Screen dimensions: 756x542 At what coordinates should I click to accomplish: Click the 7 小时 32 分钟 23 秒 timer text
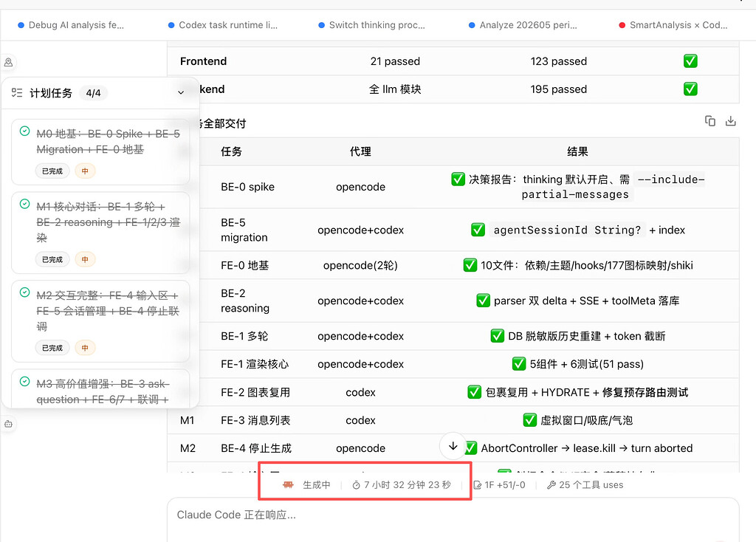(x=408, y=484)
